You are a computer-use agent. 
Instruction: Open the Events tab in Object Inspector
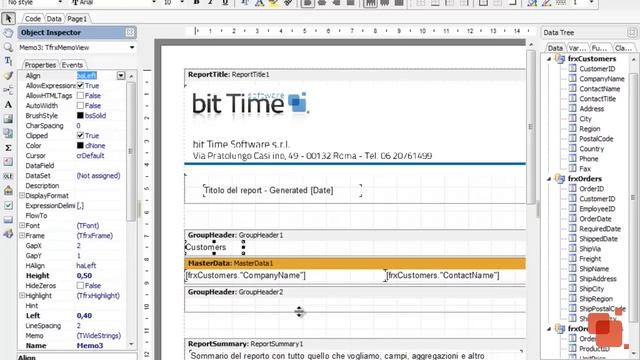click(72, 65)
